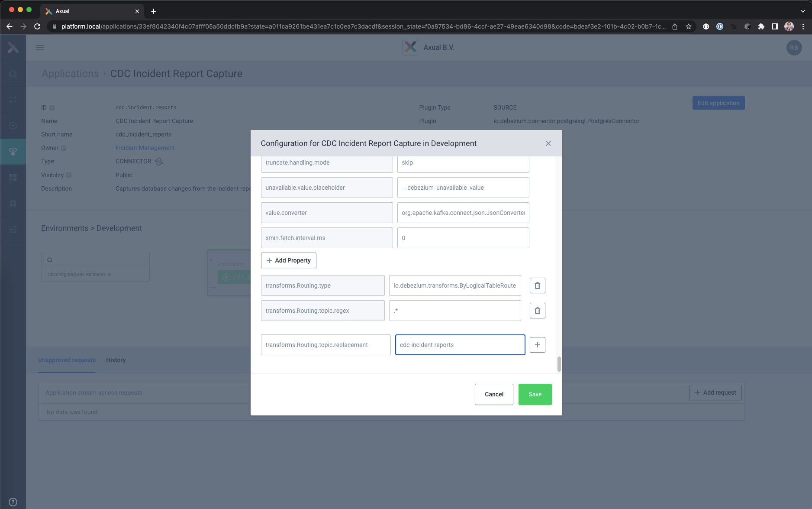
Task: Edit the unavailable.value.placeholder value field
Action: (x=463, y=188)
